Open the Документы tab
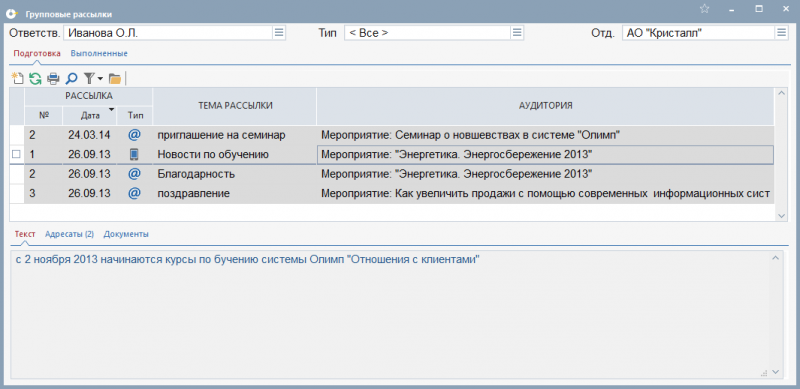The width and height of the screenshot is (800, 389). pyautogui.click(x=126, y=234)
